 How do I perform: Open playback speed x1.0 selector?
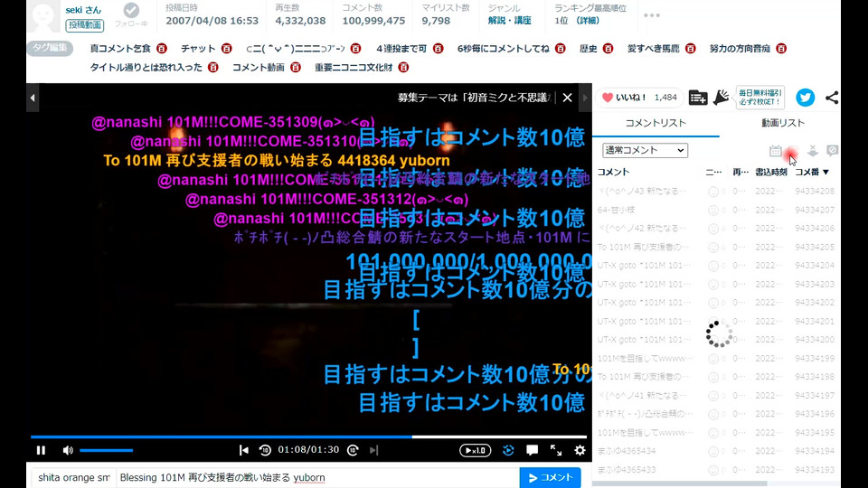tap(475, 450)
